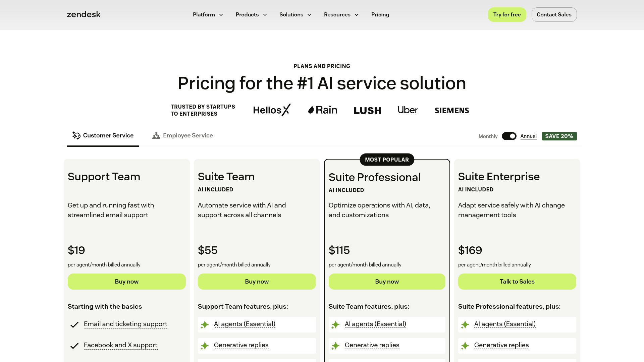Screen dimensions: 644x362
Task: Click the Suite Team plan title
Action: (x=226, y=177)
